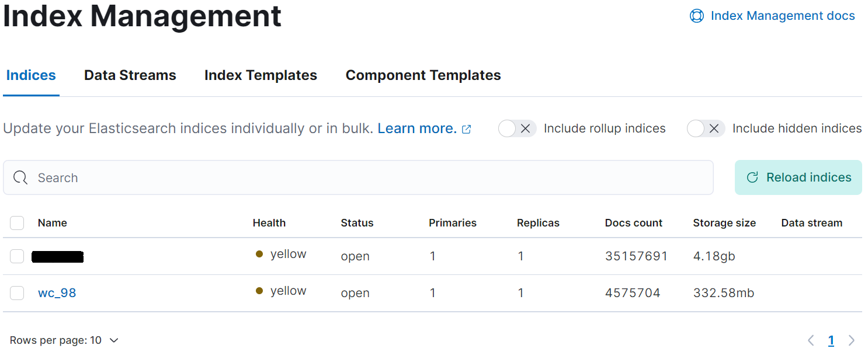
Task: Click the refresh icon on Reload indices
Action: pos(753,177)
